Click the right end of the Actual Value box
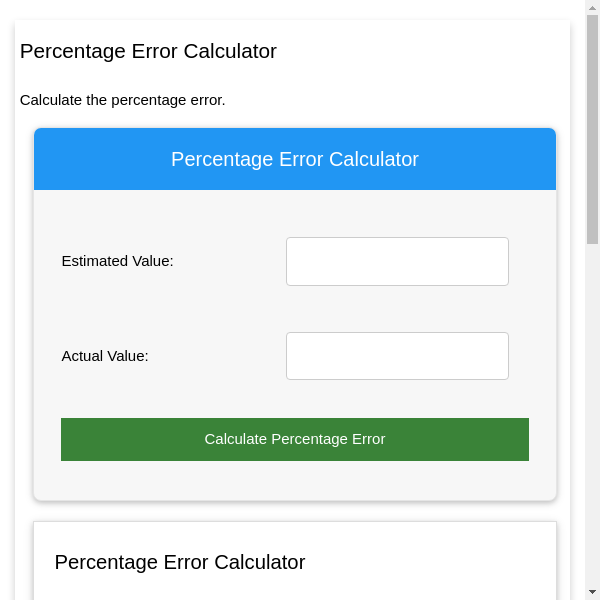 point(502,356)
